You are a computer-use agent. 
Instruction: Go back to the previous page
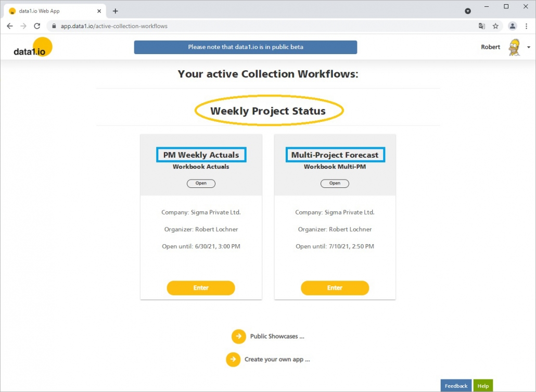[x=9, y=26]
